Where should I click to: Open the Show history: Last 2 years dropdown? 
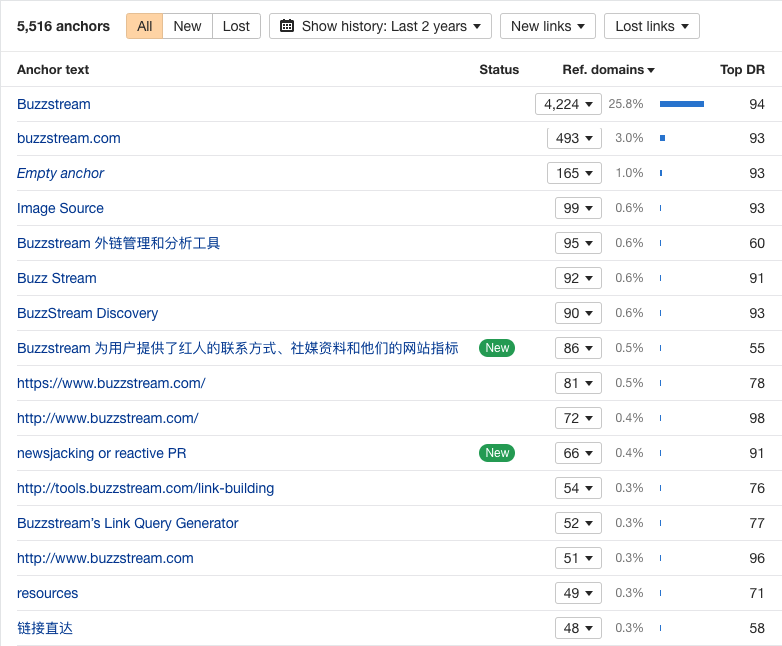380,26
